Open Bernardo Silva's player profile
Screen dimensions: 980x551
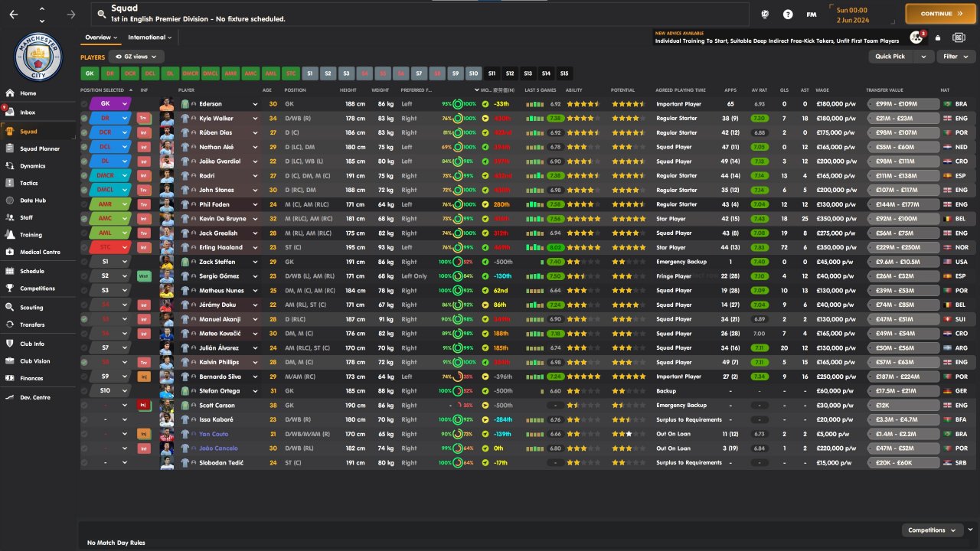click(x=220, y=377)
